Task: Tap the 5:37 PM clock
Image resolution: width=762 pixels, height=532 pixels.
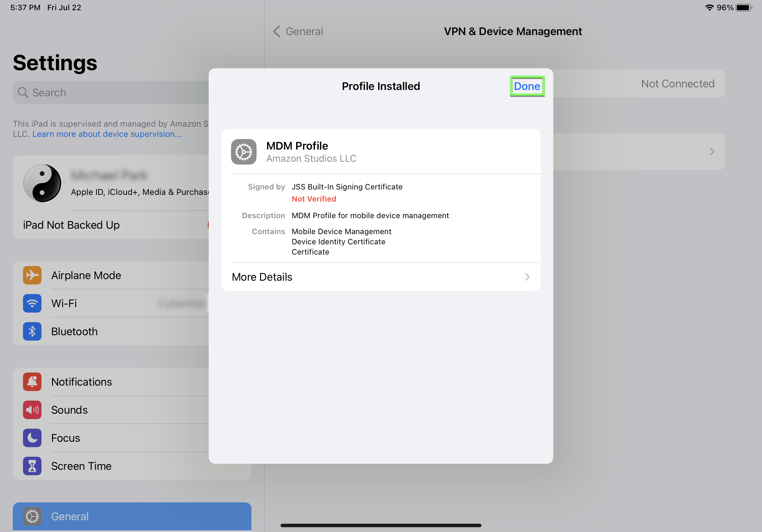Action: [x=25, y=8]
